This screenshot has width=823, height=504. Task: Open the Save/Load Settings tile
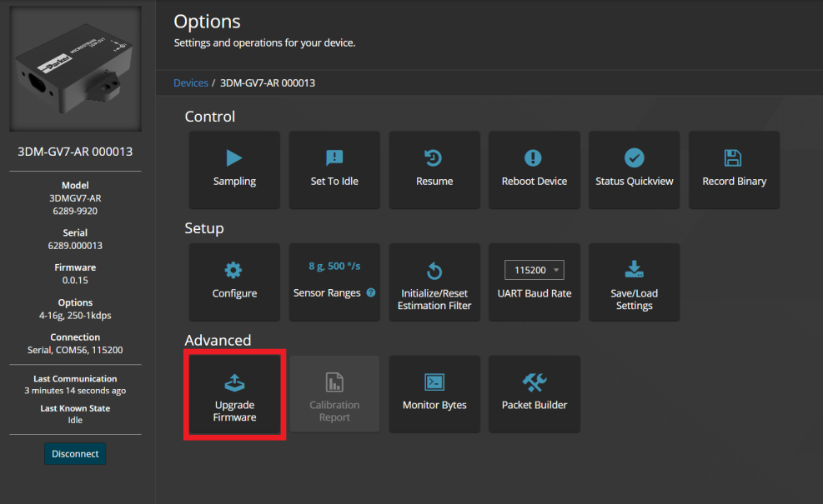[634, 282]
